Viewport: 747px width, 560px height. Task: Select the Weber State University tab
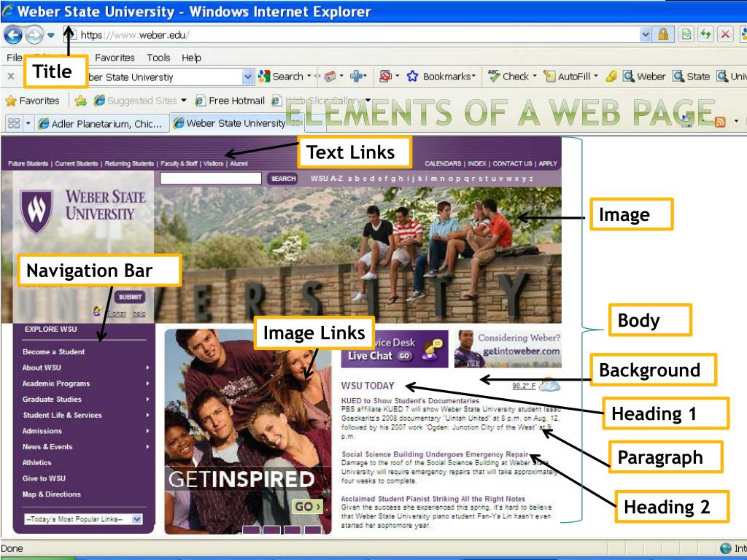click(236, 122)
